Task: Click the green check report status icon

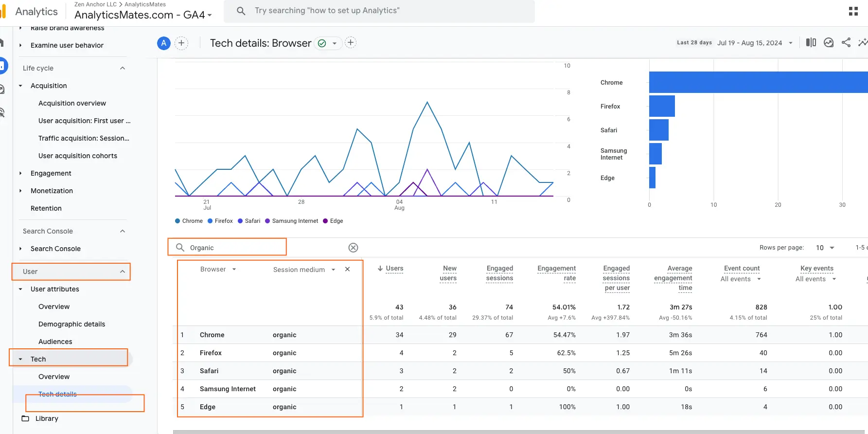Action: coord(322,43)
